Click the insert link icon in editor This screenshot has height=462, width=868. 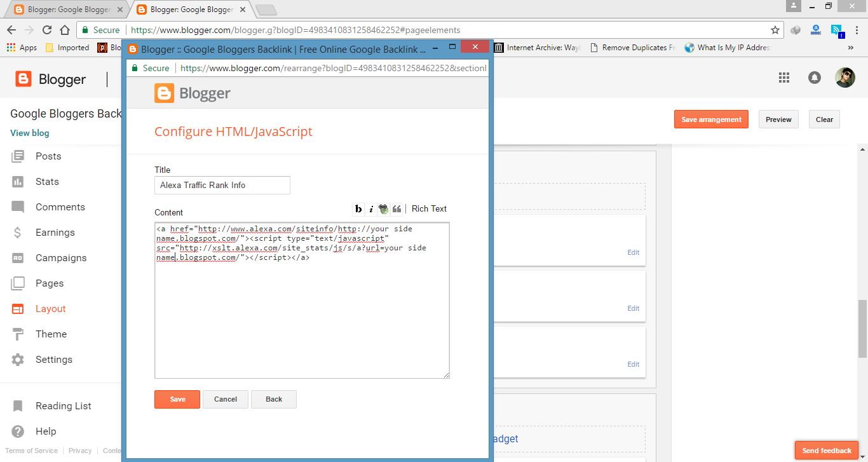click(384, 209)
